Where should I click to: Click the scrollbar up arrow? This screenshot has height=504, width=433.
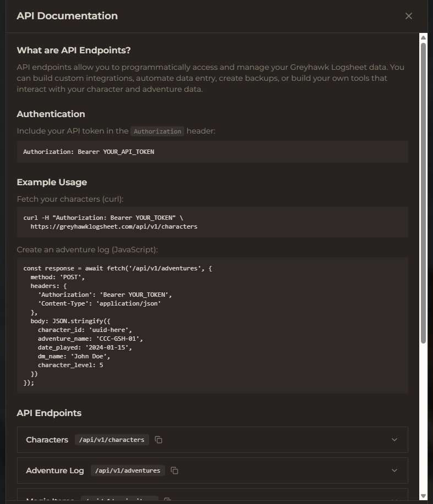(x=423, y=37)
